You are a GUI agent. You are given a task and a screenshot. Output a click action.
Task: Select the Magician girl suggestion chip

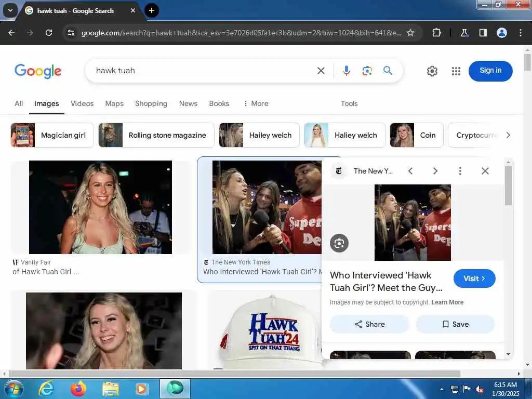52,135
